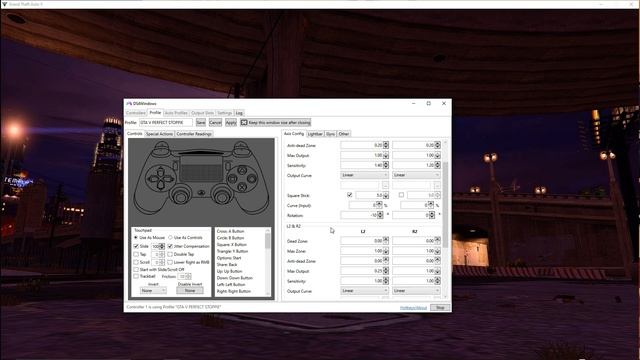Adjust L2 Max Output stepper
This screenshot has height=360, width=640.
[386, 271]
